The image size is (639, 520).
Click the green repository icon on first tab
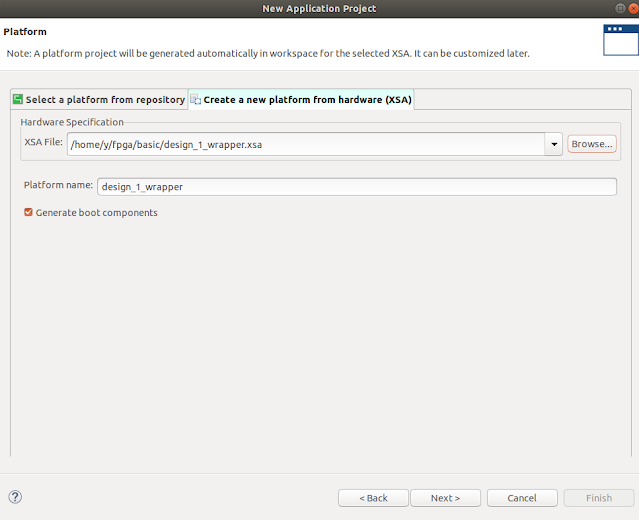click(x=18, y=99)
